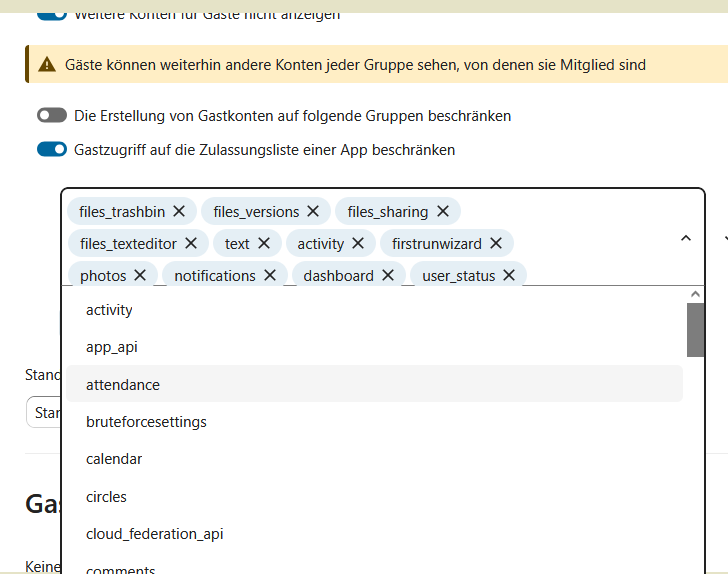
Task: Remove the files_trashbin tag
Action: [179, 212]
